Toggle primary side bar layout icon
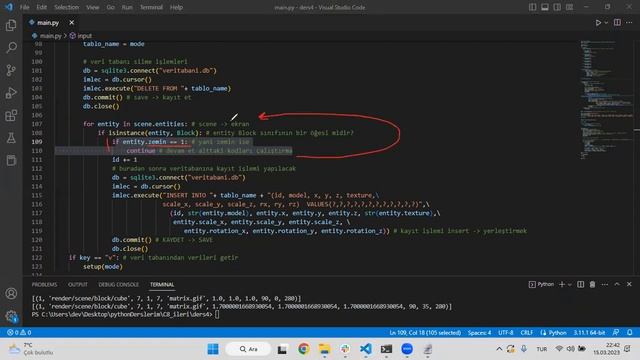 click(533, 7)
